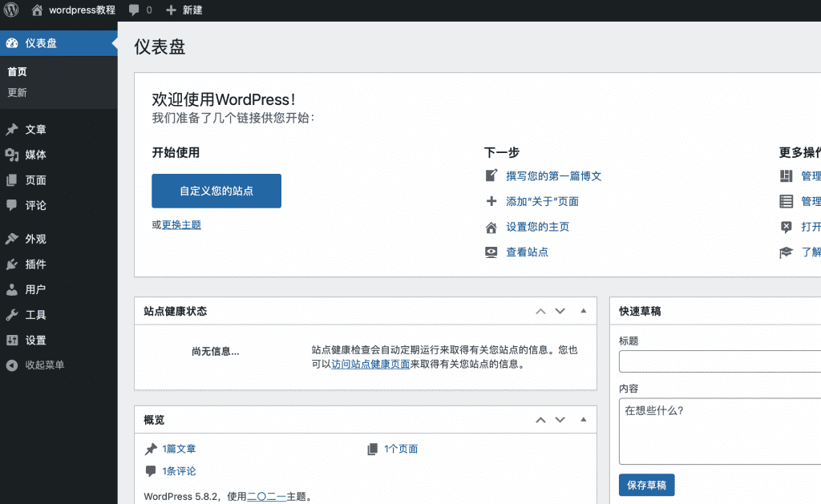Click the plus icon beside 添加"关于"页面
Image resolution: width=821 pixels, height=504 pixels.
(x=491, y=201)
